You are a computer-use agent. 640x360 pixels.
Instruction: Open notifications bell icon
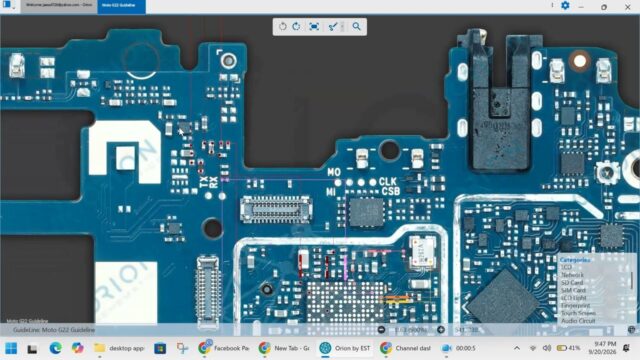(x=626, y=348)
